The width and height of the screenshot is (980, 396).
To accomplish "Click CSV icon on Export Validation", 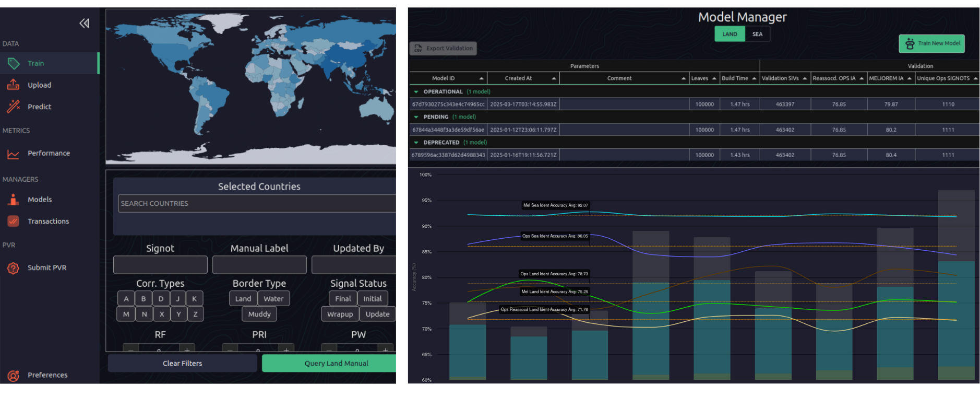I will tap(418, 48).
